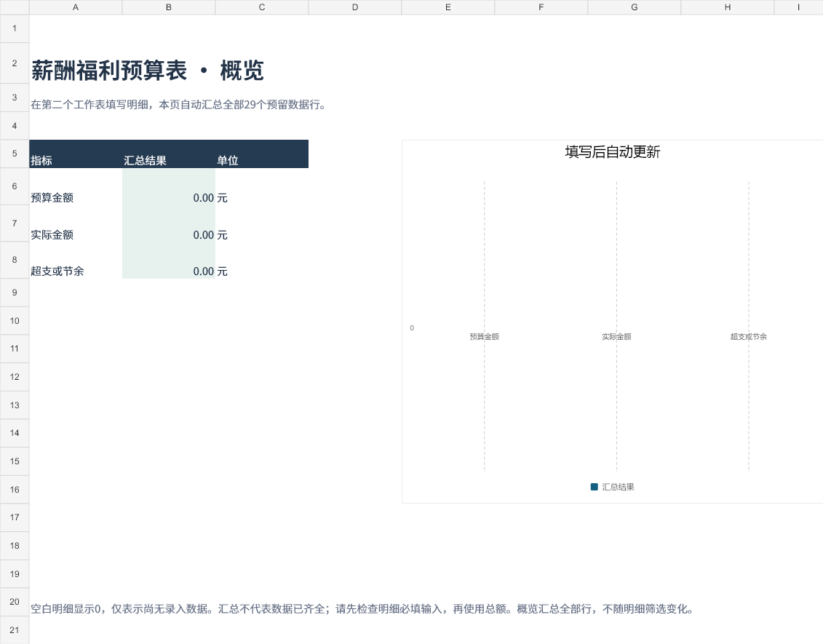Viewport: 823px width, 644px height.
Task: Select column D header
Action: [355, 7]
